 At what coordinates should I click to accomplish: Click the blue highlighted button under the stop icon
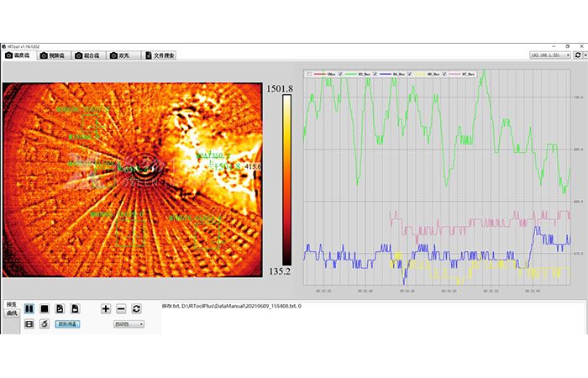coord(67,324)
